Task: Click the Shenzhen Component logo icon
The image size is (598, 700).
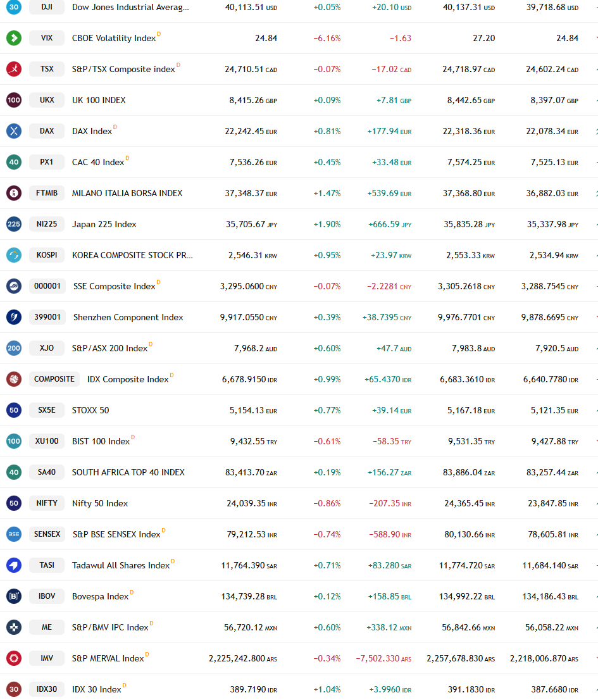Action: click(x=14, y=317)
